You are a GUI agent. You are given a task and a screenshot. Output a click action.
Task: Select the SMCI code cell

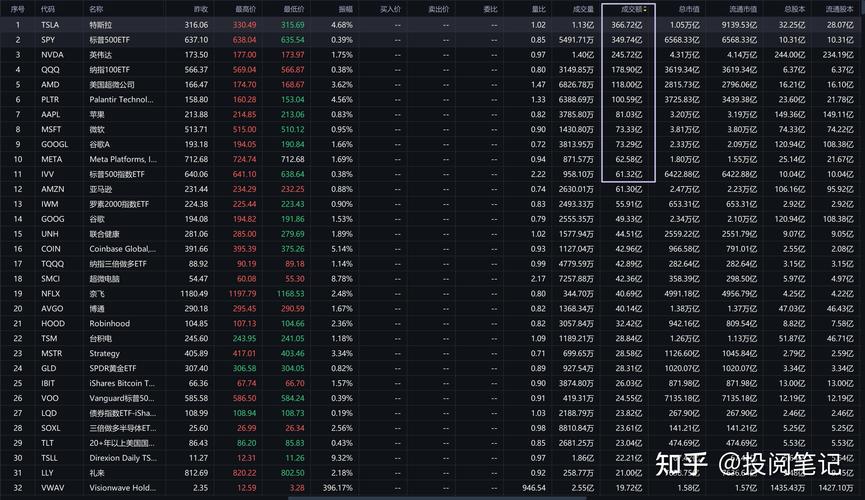point(50,279)
